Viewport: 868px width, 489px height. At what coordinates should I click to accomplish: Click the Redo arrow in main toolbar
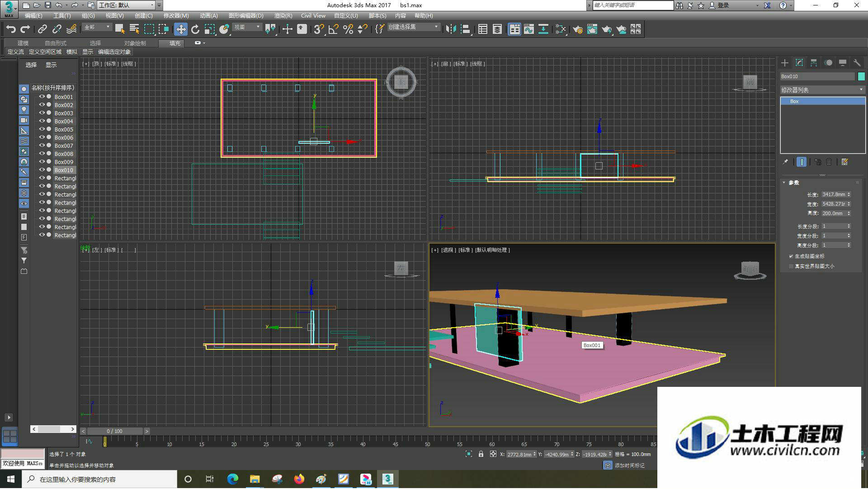pos(25,29)
